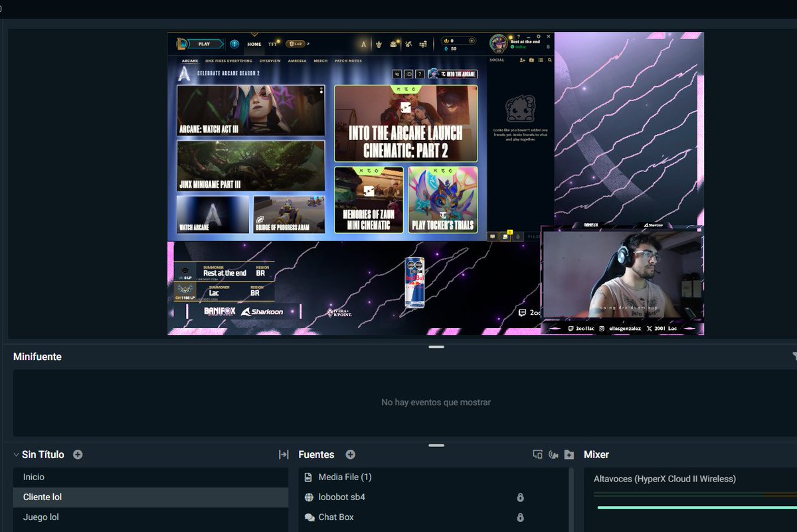Click the Arcane A icon in League navbar
This screenshot has width=797, height=532.
(x=364, y=44)
